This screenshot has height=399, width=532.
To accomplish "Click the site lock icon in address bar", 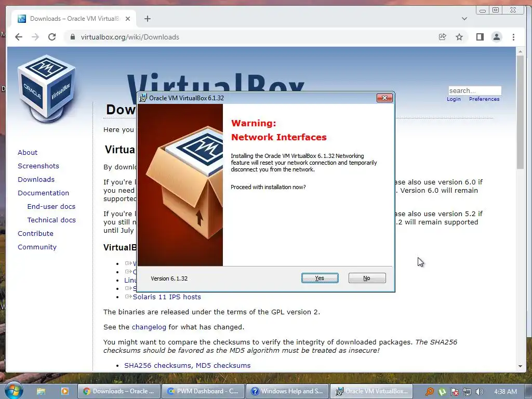I will (x=72, y=37).
